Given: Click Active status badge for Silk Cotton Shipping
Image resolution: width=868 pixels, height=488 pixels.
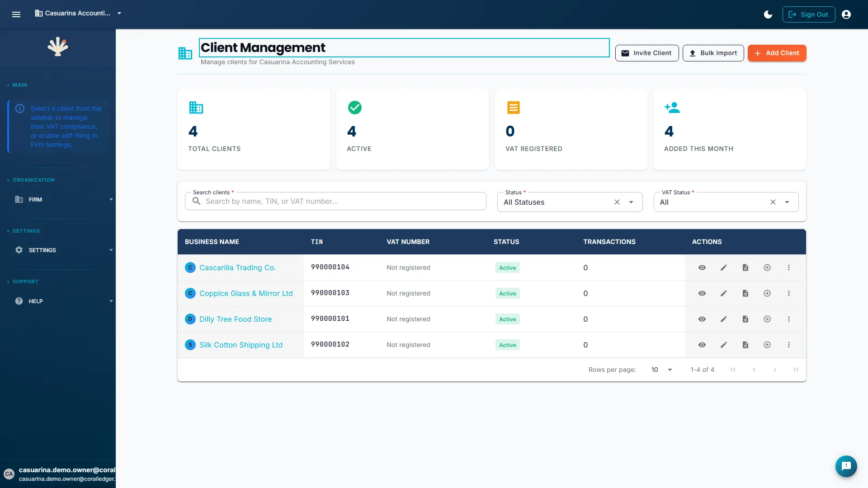Looking at the screenshot, I should point(508,345).
